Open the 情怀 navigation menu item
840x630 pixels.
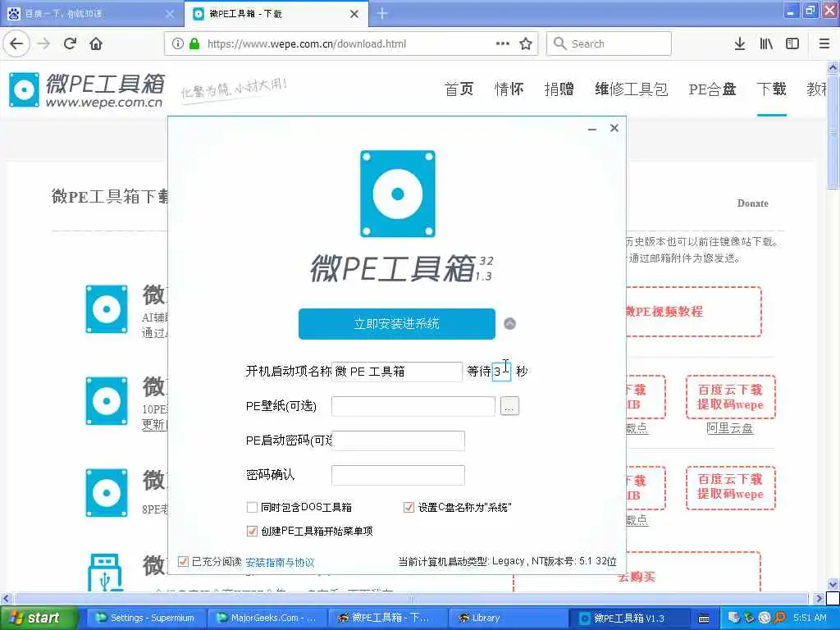(x=509, y=89)
